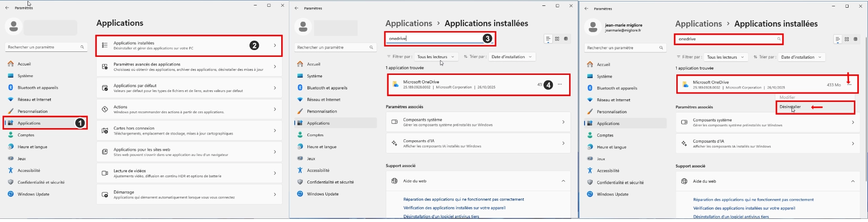Click the Actions row icon
Image resolution: width=868 pixels, height=222 pixels.
[x=105, y=109]
